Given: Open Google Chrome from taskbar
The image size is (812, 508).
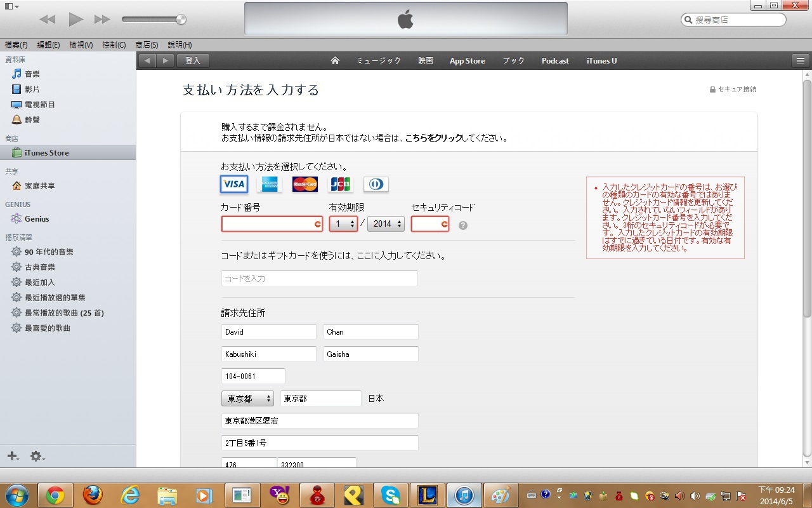Looking at the screenshot, I should (x=55, y=495).
